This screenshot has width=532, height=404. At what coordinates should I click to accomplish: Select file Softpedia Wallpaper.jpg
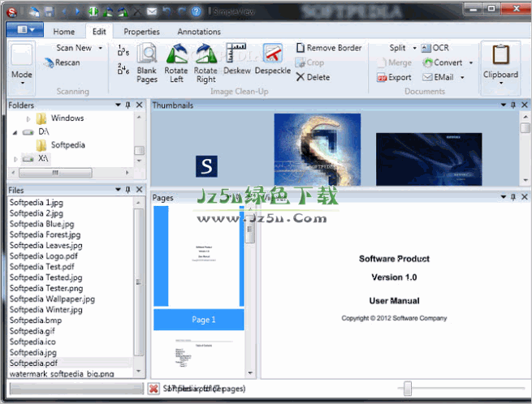coord(52,299)
